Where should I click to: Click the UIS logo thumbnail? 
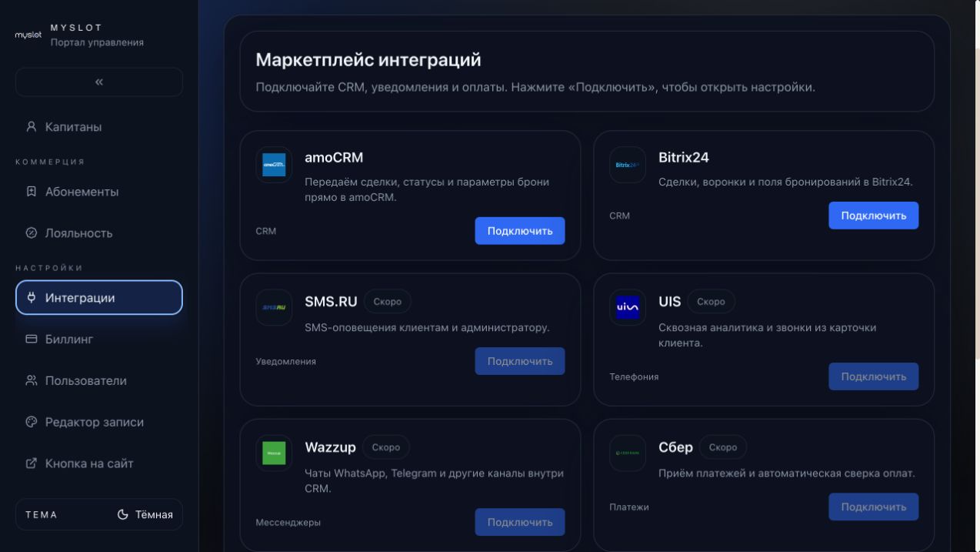tap(628, 308)
